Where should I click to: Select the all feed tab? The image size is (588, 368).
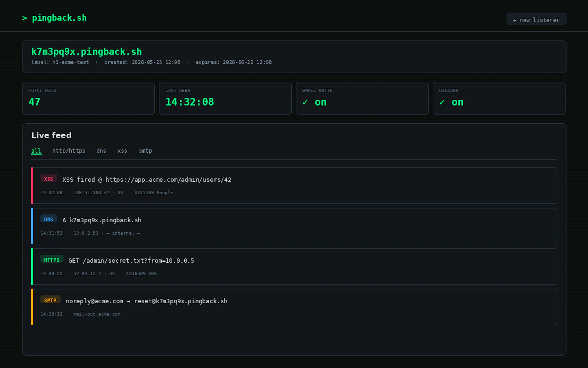click(x=36, y=151)
